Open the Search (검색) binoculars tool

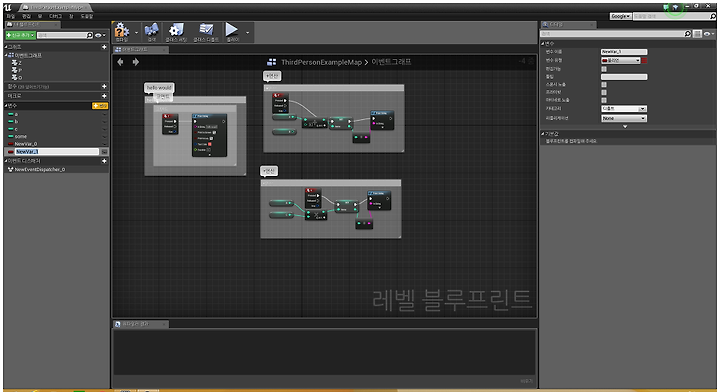(152, 31)
